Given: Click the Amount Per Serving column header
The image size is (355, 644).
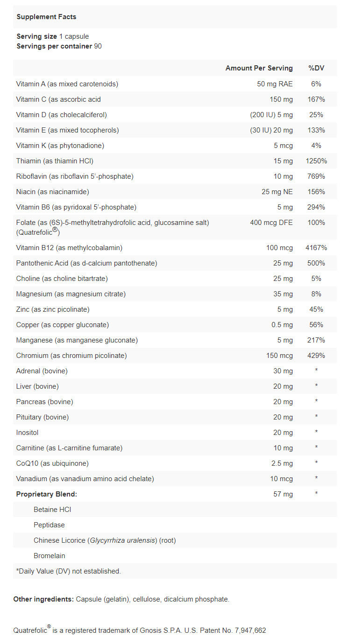Looking at the screenshot, I should (x=259, y=68).
